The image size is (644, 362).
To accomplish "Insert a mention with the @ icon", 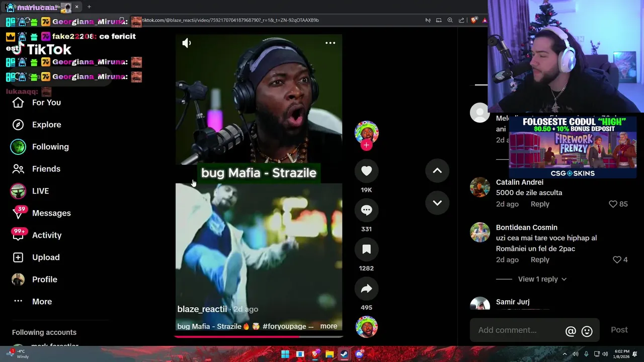I will pos(571,331).
